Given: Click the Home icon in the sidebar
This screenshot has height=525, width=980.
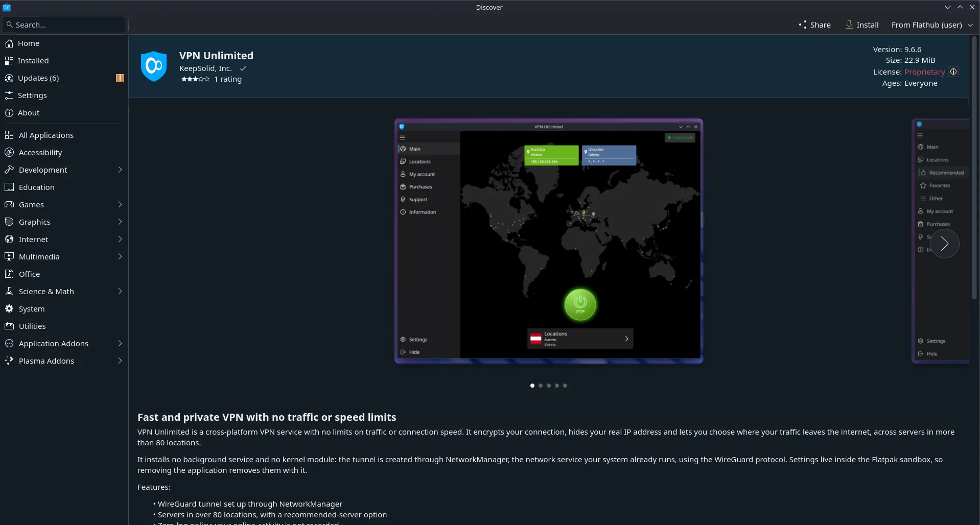Looking at the screenshot, I should coord(9,43).
